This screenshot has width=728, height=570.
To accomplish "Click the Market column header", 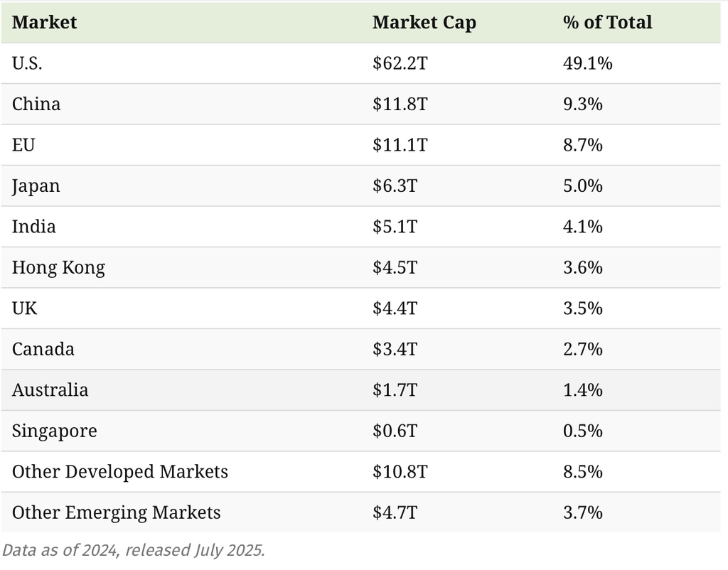I will click(x=44, y=22).
